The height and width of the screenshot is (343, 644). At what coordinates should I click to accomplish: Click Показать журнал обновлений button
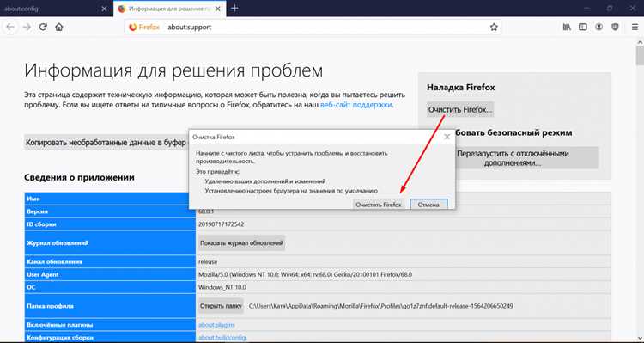click(241, 243)
